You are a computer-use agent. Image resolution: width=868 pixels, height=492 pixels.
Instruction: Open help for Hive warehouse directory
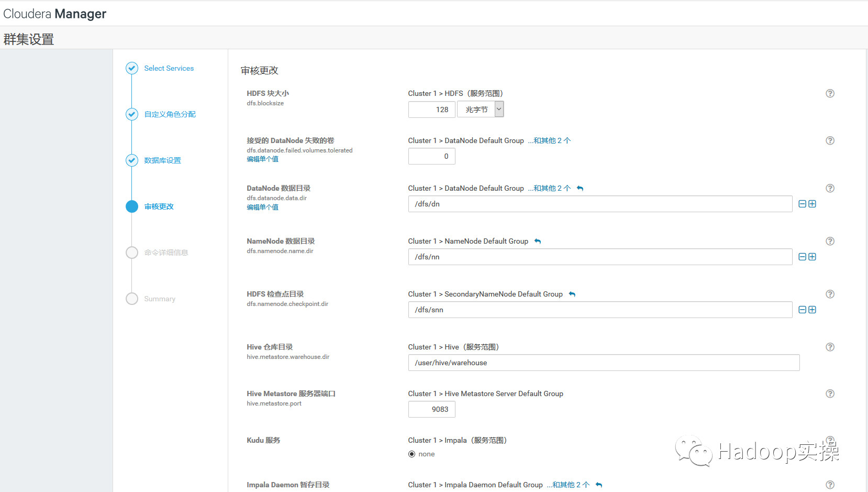pos(830,347)
